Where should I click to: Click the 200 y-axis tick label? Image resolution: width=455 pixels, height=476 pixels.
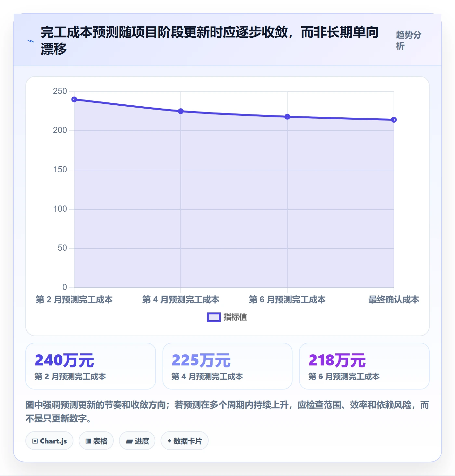tap(60, 130)
